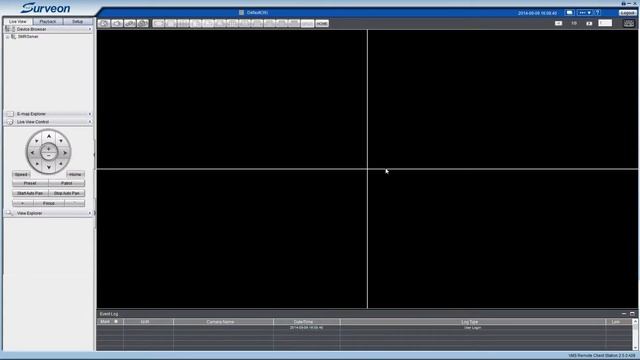Open the three-dots dropdown in the title bar
The width and height of the screenshot is (640, 360).
point(584,13)
